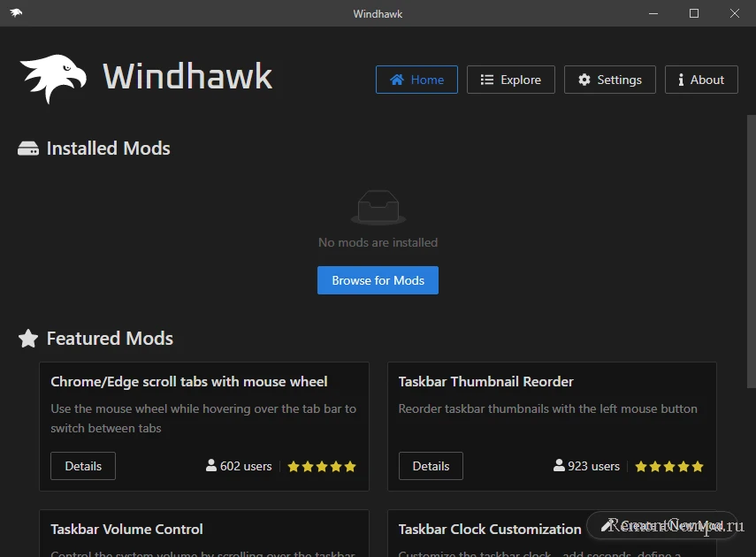Click the Installed Mods drive icon

[28, 149]
